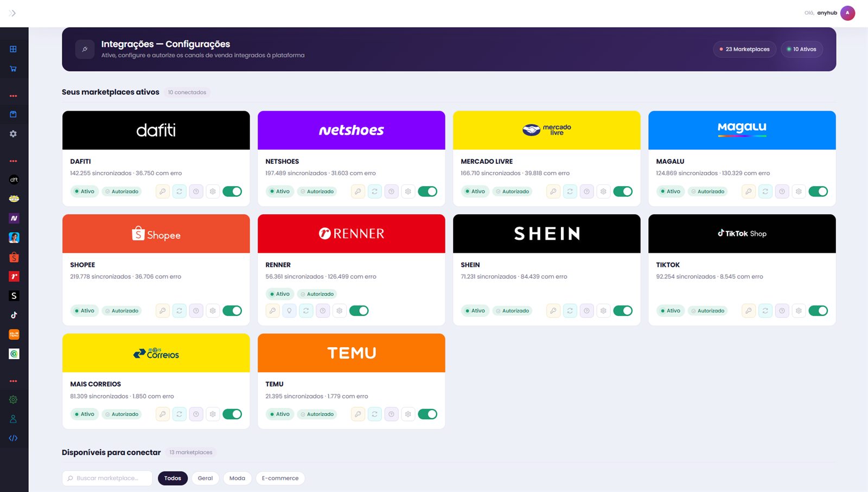Select the E-commerce filter tab
The width and height of the screenshot is (868, 492).
(280, 478)
